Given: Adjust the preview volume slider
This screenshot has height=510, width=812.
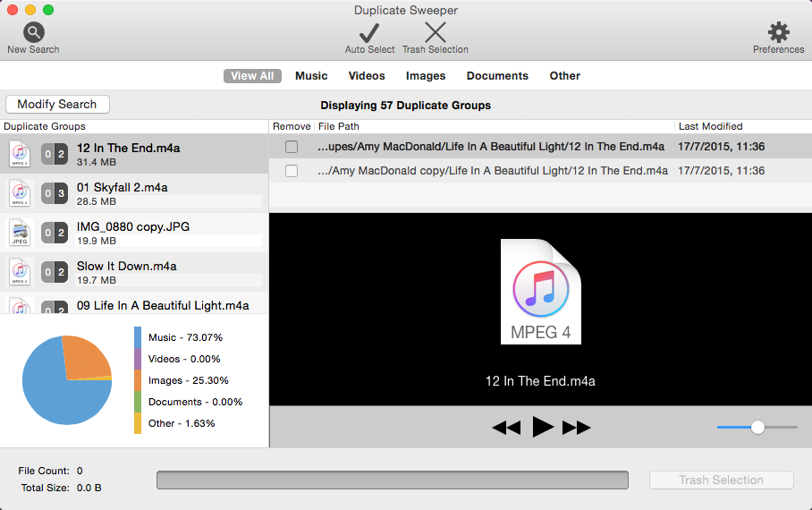Looking at the screenshot, I should (757, 428).
